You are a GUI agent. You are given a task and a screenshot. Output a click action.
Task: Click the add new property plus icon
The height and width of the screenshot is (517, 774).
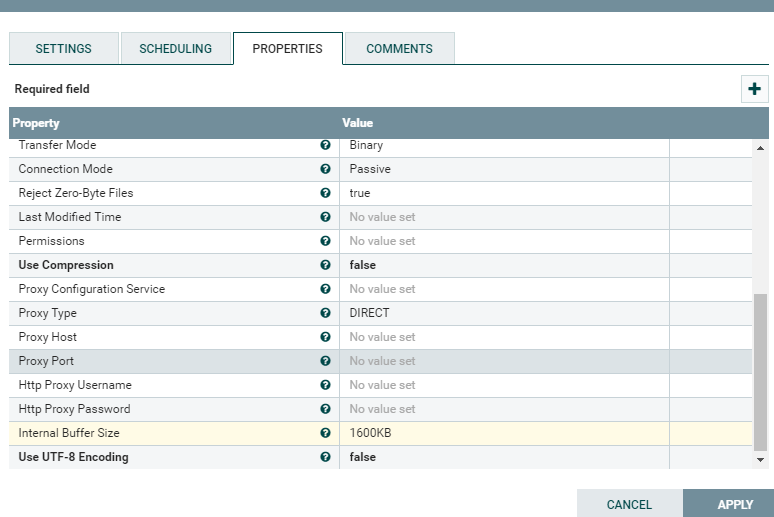[x=754, y=89]
